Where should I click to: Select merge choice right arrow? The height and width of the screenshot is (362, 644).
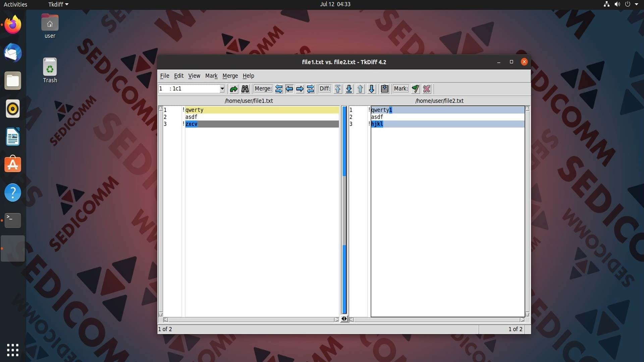point(300,89)
